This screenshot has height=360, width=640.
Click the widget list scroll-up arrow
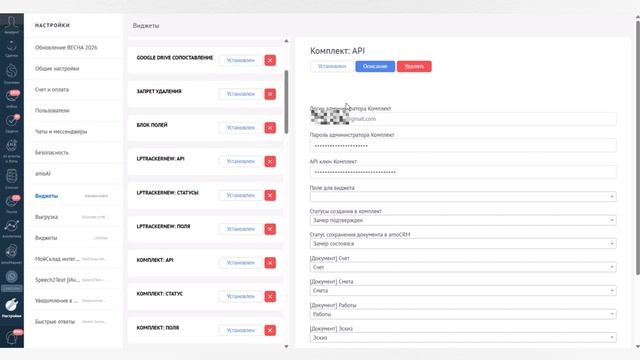pyautogui.click(x=286, y=41)
